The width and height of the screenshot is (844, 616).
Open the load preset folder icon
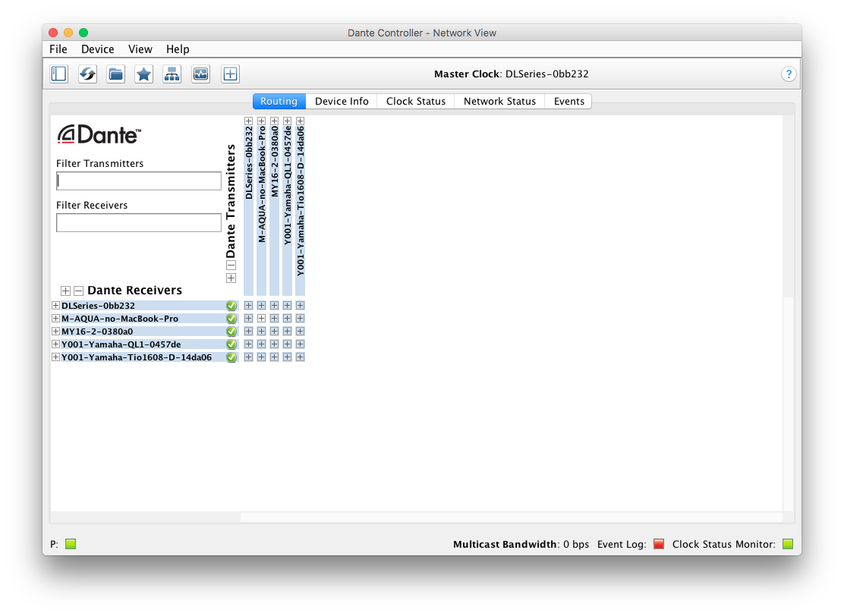tap(115, 74)
